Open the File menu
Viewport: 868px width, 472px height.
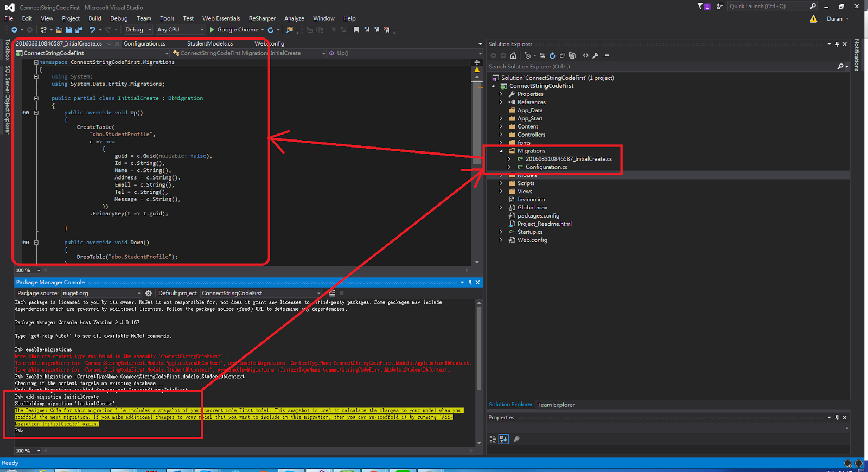pos(9,18)
